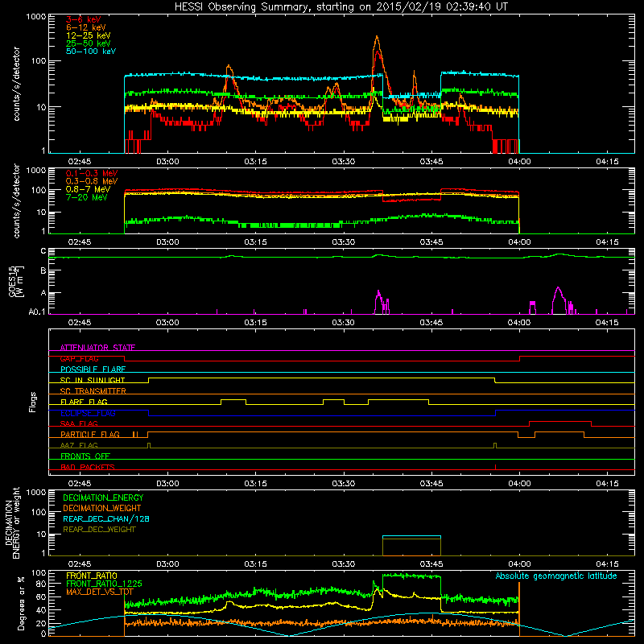Select the ATTENUATOR_STATE flag label
Screen dimensions: 644x644
pos(97,348)
